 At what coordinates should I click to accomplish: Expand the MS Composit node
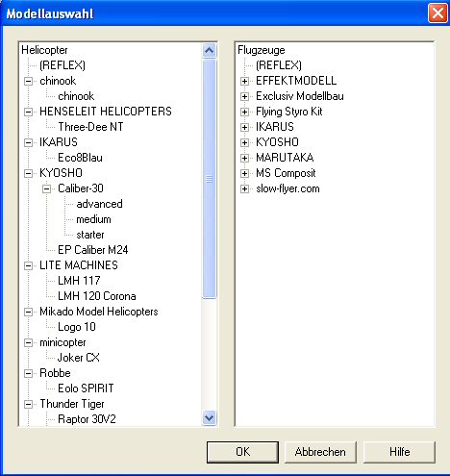coord(245,173)
